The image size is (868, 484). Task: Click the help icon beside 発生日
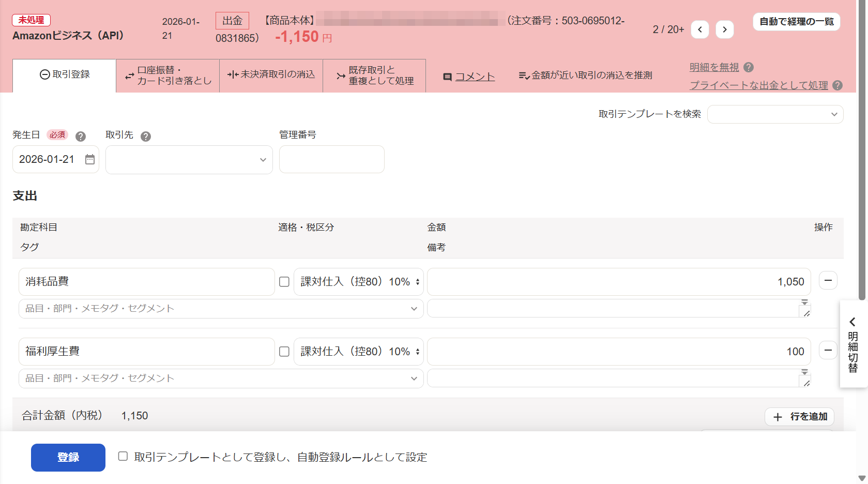coord(81,137)
